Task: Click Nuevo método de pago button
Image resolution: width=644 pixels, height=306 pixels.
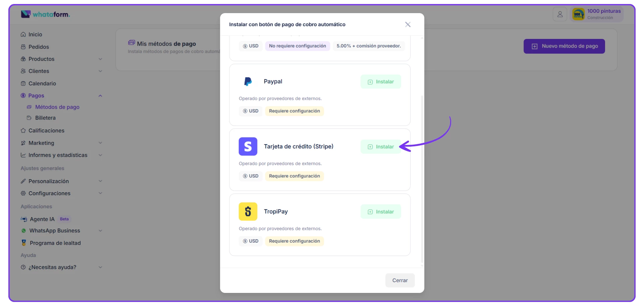Action: (x=564, y=46)
